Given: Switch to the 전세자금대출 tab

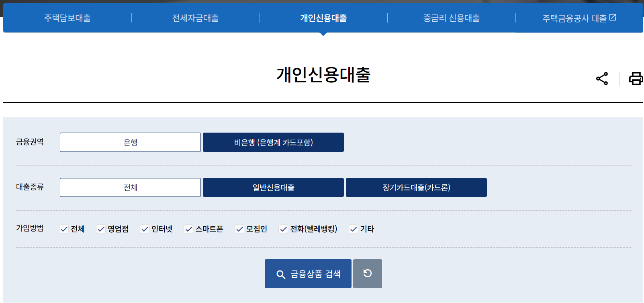Looking at the screenshot, I should click(x=196, y=18).
